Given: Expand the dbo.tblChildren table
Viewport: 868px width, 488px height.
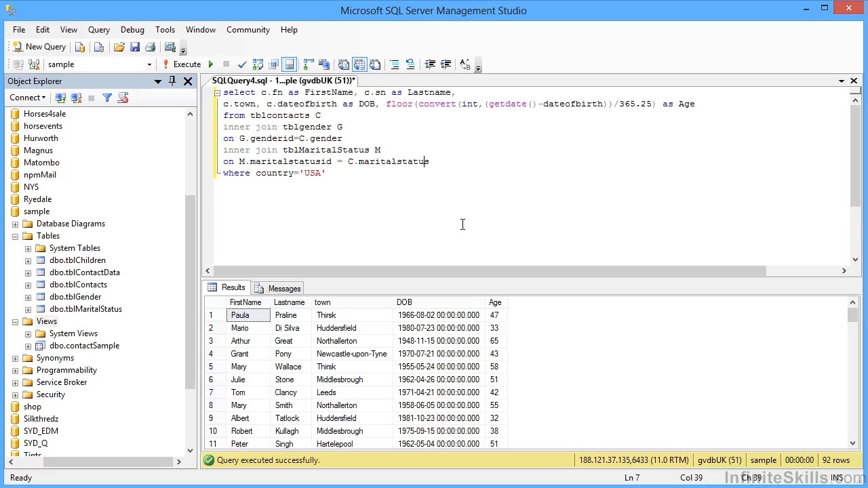Looking at the screenshot, I should pos(28,260).
